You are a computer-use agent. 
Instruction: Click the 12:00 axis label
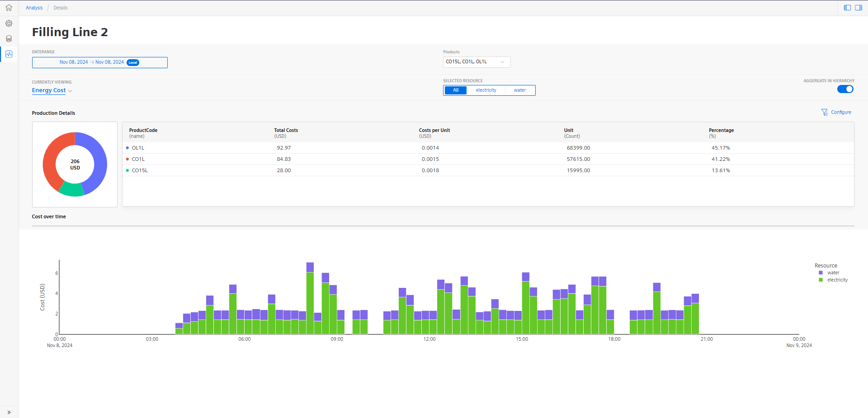click(x=429, y=339)
